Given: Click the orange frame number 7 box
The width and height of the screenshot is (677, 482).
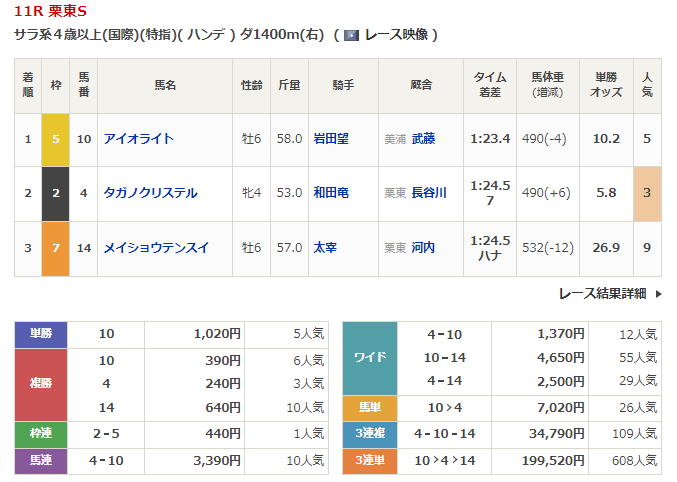Looking at the screenshot, I should click(x=55, y=247).
